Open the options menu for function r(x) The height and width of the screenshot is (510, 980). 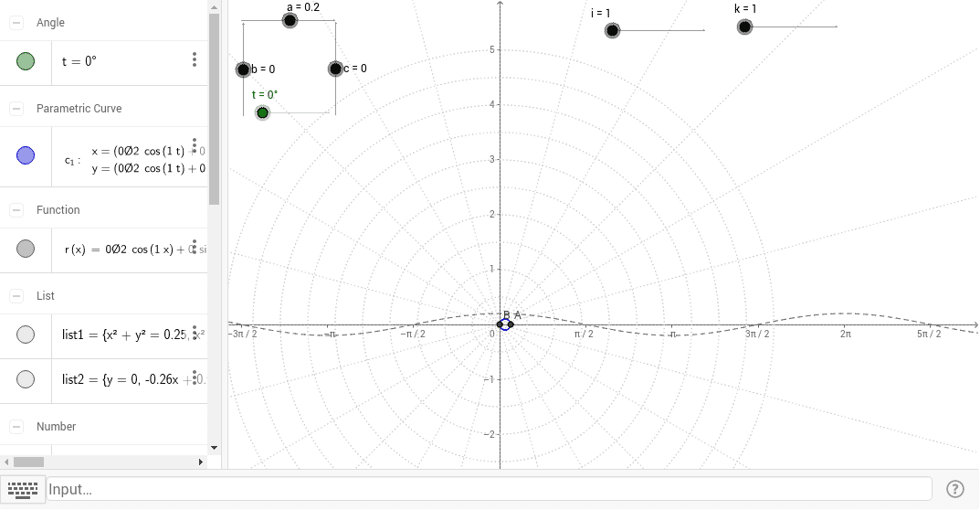point(195,247)
